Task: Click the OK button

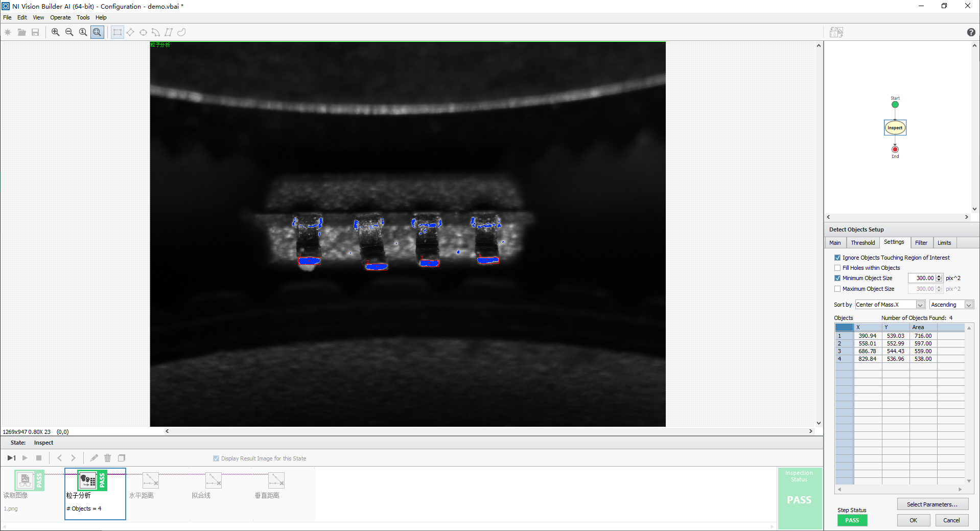Action: 913,520
